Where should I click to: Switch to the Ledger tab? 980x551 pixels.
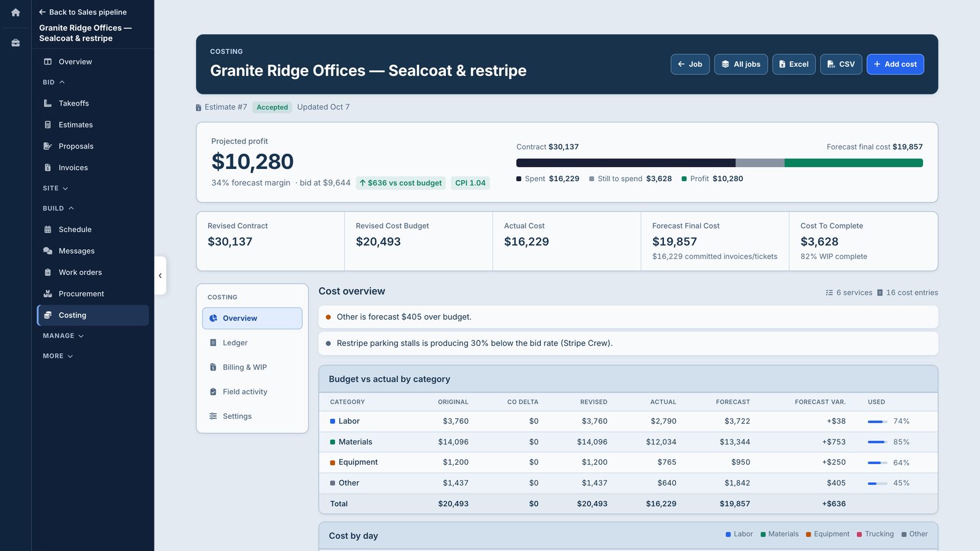pos(252,343)
